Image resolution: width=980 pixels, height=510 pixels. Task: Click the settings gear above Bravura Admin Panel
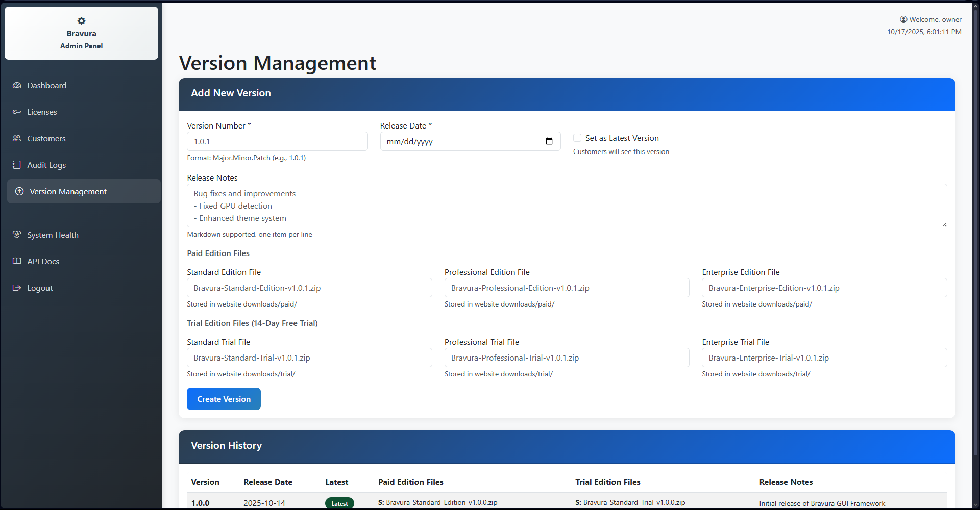click(x=81, y=21)
